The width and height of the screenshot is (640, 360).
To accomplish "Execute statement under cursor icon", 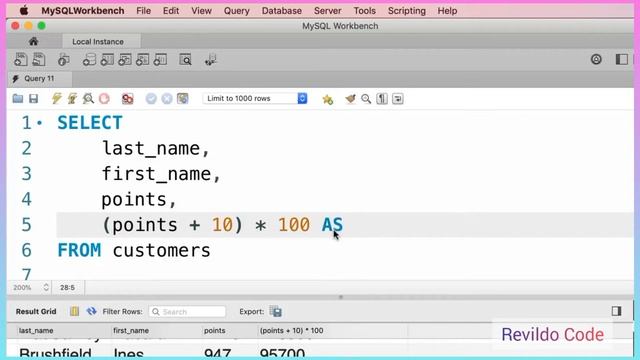I will point(72,98).
